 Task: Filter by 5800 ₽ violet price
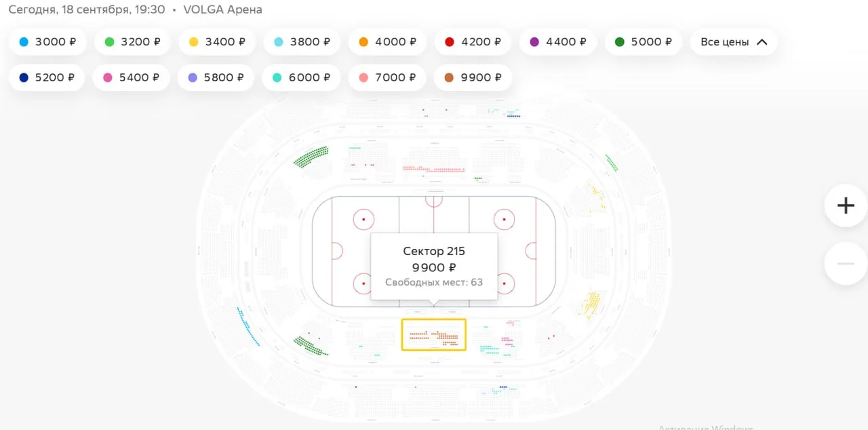click(216, 77)
